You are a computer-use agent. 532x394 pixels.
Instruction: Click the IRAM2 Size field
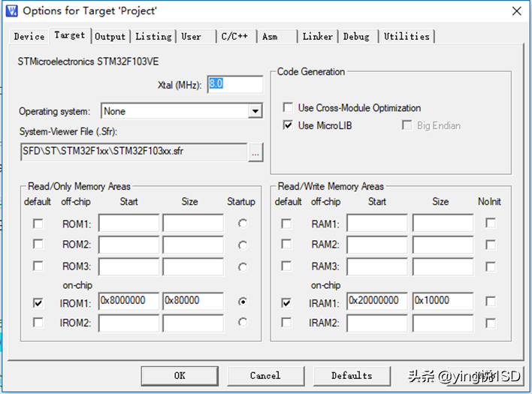point(443,323)
